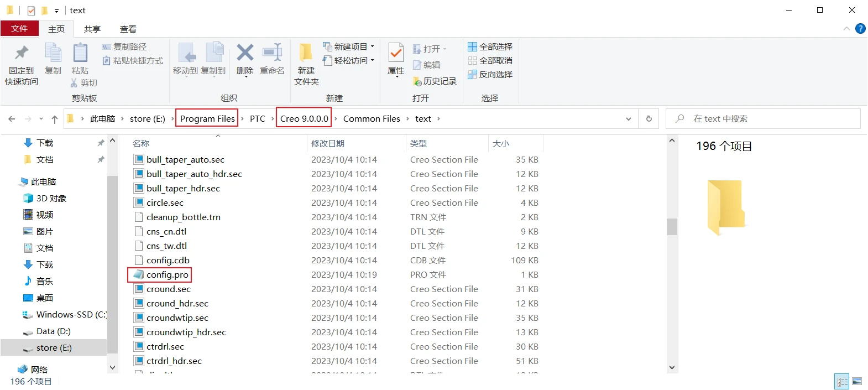Image resolution: width=868 pixels, height=390 pixels.
Task: Sort by Size (大小) column header
Action: (516, 144)
